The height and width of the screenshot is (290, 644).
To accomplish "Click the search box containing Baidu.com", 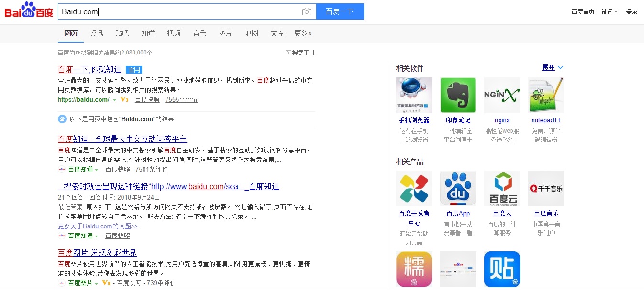I will (187, 11).
